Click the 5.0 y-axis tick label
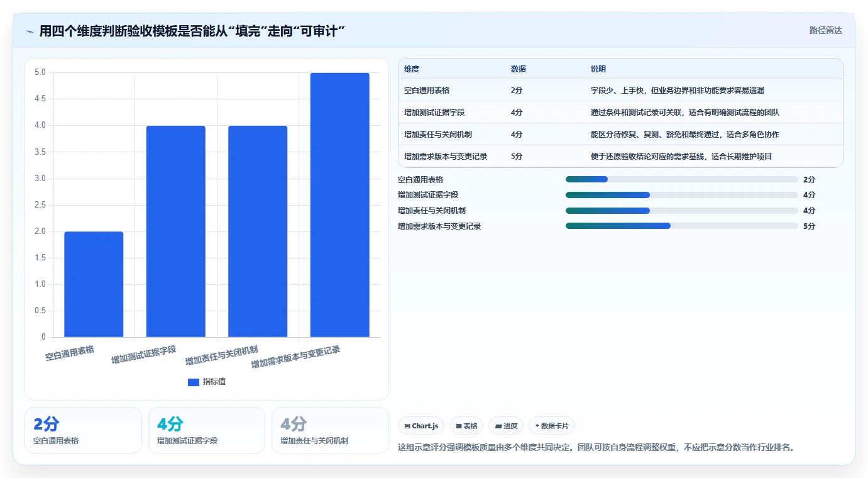Screen dimensions: 868x478 [40, 72]
